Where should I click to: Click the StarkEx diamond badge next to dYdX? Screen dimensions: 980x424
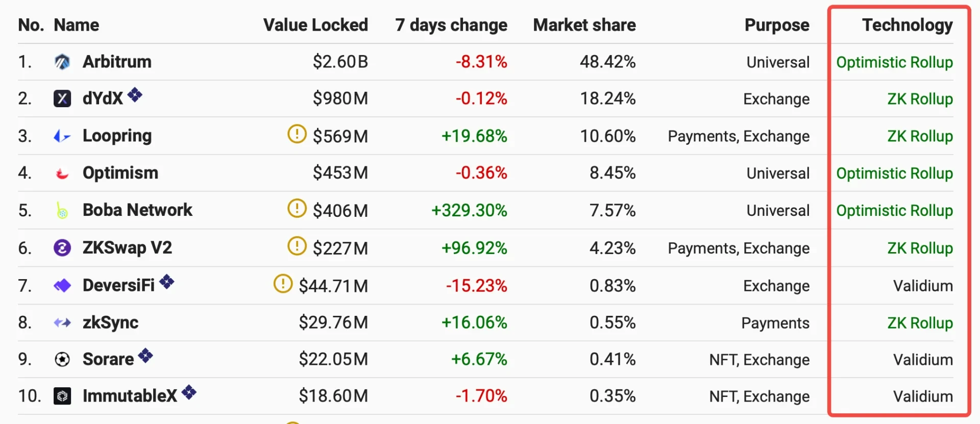[135, 94]
